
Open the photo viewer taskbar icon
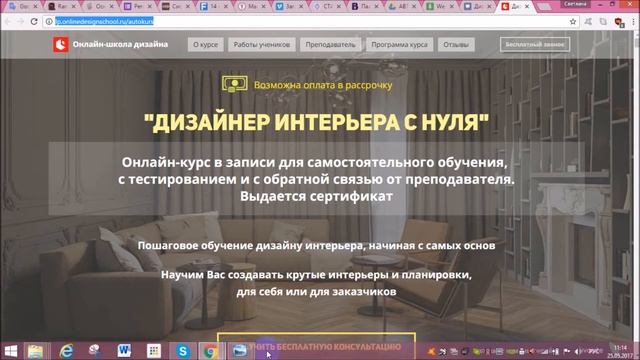240,351
